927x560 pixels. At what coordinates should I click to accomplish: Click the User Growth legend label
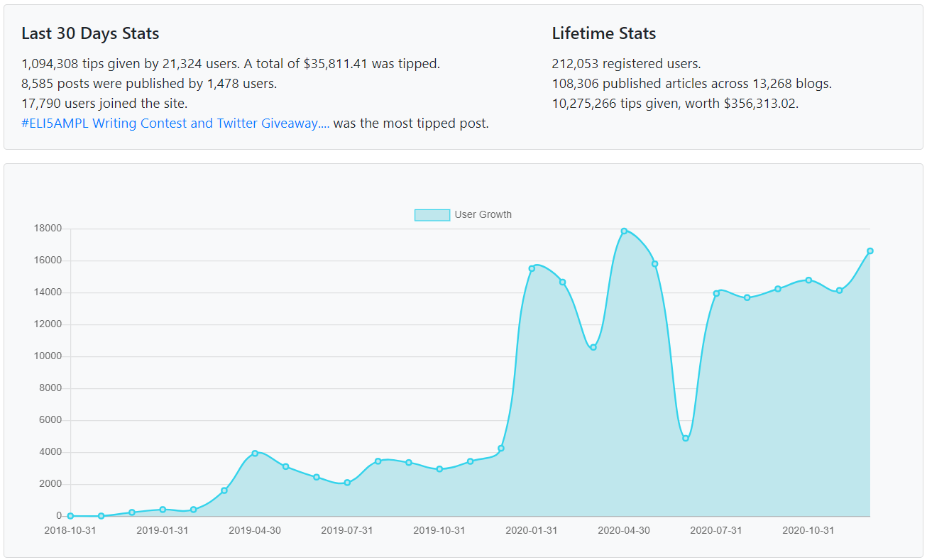click(x=483, y=215)
